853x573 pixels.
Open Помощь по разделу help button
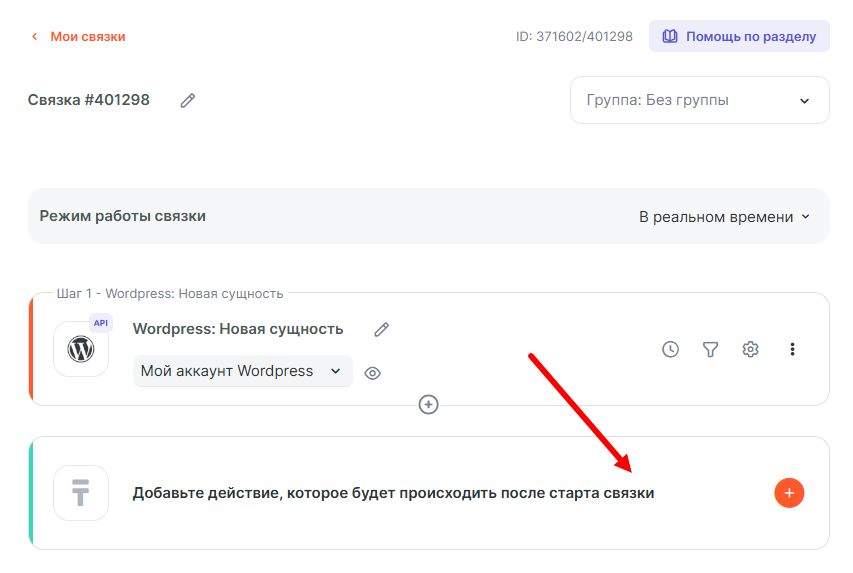click(x=739, y=36)
